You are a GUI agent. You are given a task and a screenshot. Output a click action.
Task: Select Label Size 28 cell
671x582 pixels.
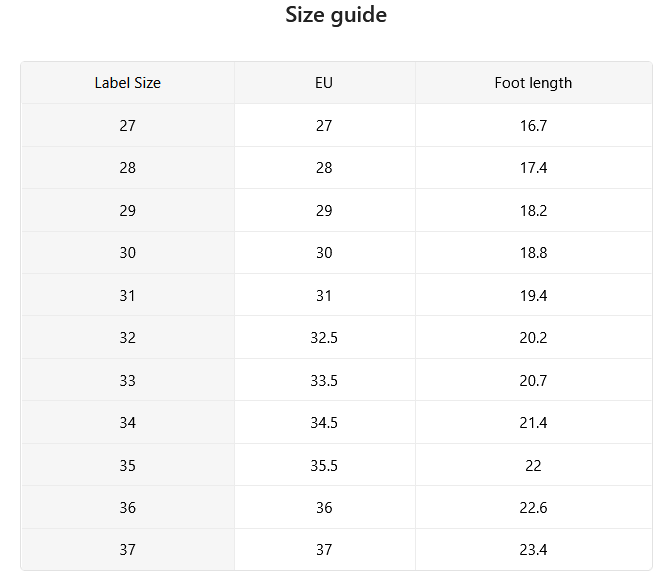[x=128, y=168]
